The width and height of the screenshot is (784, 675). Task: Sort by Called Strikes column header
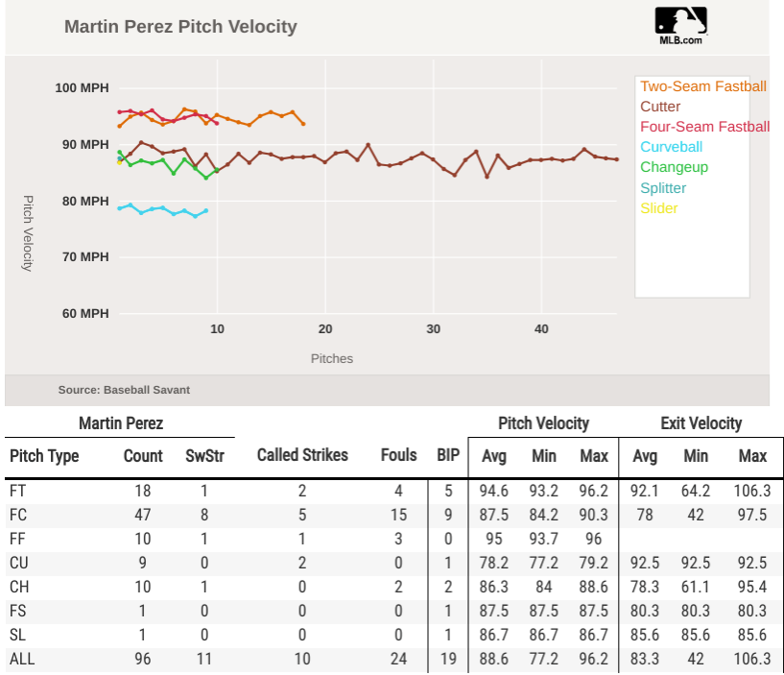pyautogui.click(x=302, y=455)
